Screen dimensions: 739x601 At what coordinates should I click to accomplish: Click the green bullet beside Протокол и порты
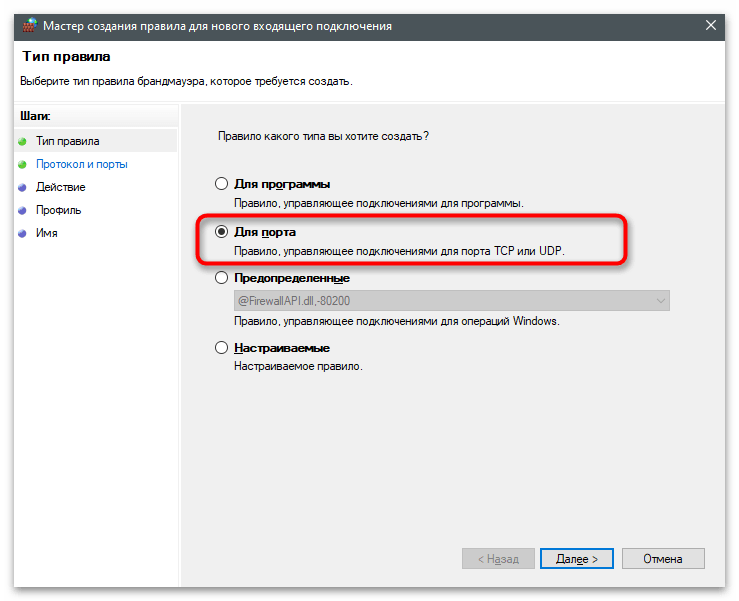pyautogui.click(x=22, y=165)
